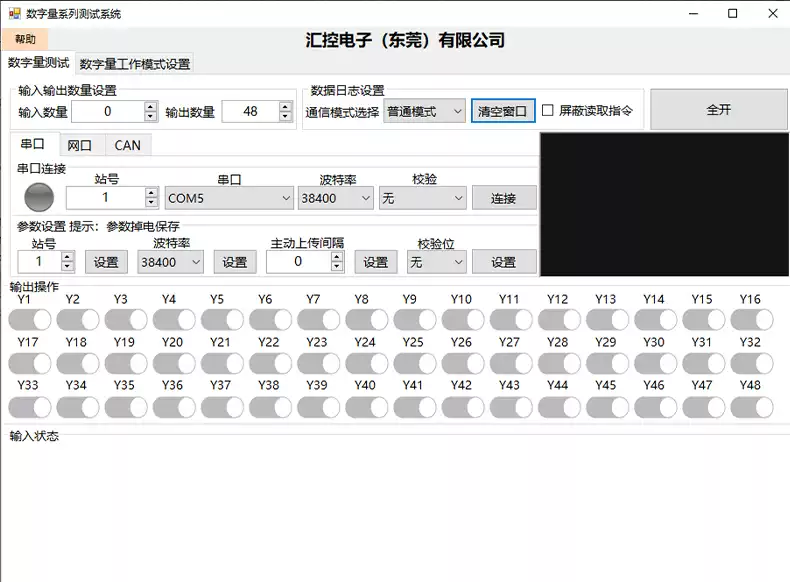Increase the serial connection 站号 stepper

tap(151, 192)
